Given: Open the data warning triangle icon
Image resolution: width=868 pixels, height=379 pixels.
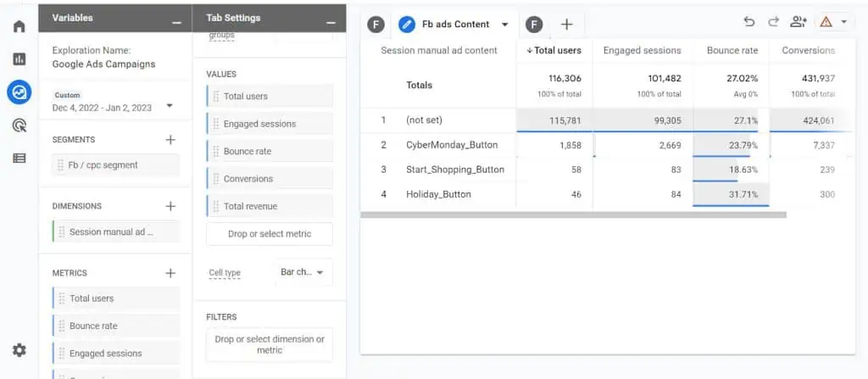Looking at the screenshot, I should click(826, 21).
